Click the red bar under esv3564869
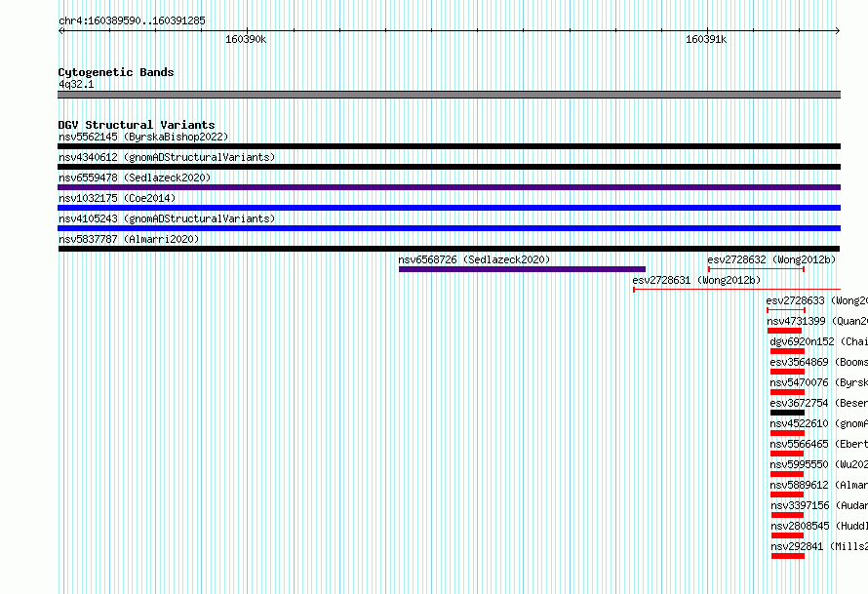Screen dimensions: 868x594 coord(787,372)
